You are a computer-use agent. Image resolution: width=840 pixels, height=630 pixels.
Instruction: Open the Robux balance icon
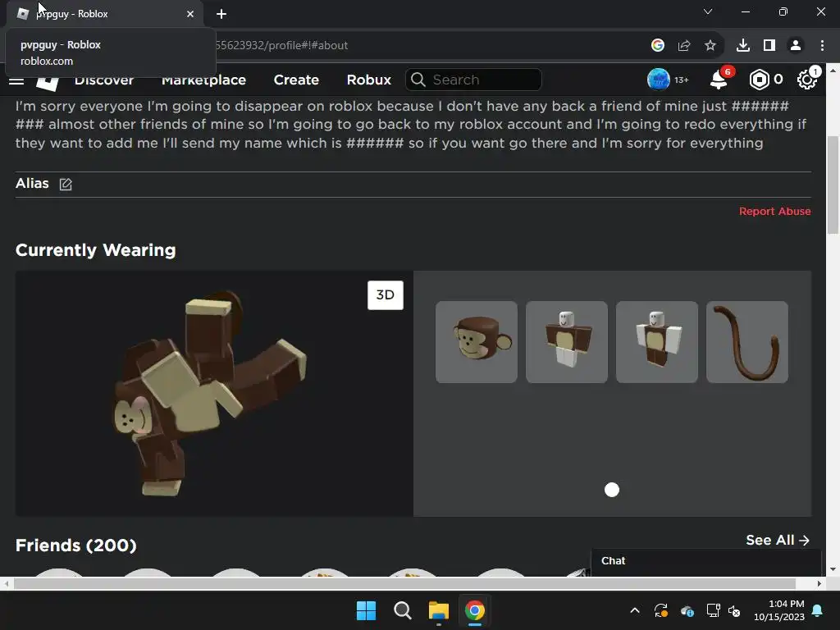click(x=759, y=80)
